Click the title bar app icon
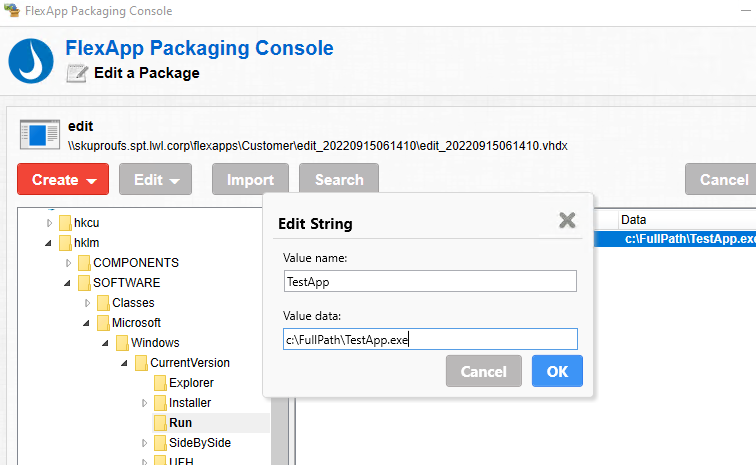The width and height of the screenshot is (756, 465). 12,10
